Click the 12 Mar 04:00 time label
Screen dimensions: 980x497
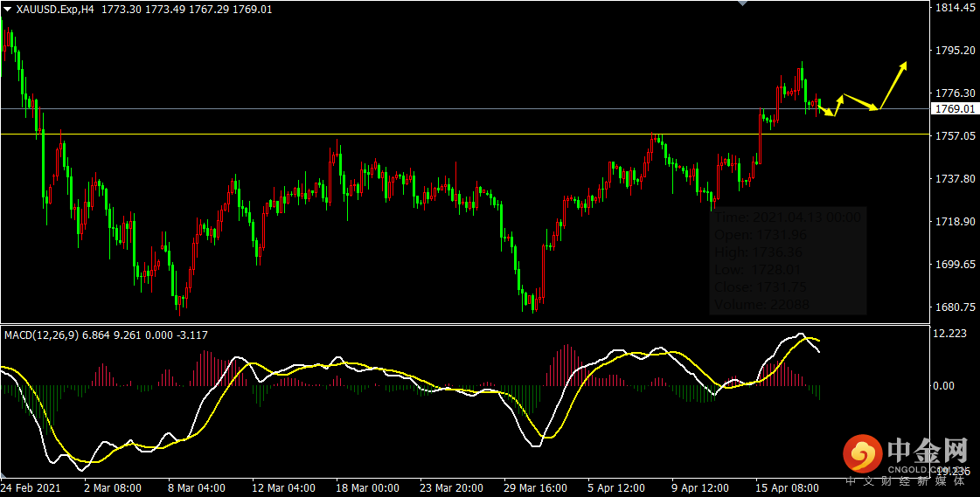pyautogui.click(x=285, y=487)
